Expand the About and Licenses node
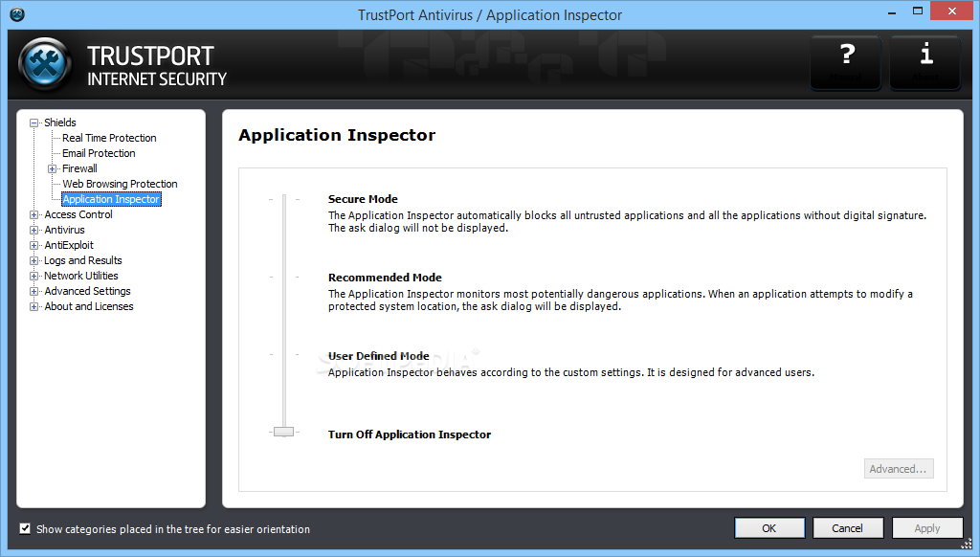This screenshot has height=557, width=980. (x=34, y=307)
